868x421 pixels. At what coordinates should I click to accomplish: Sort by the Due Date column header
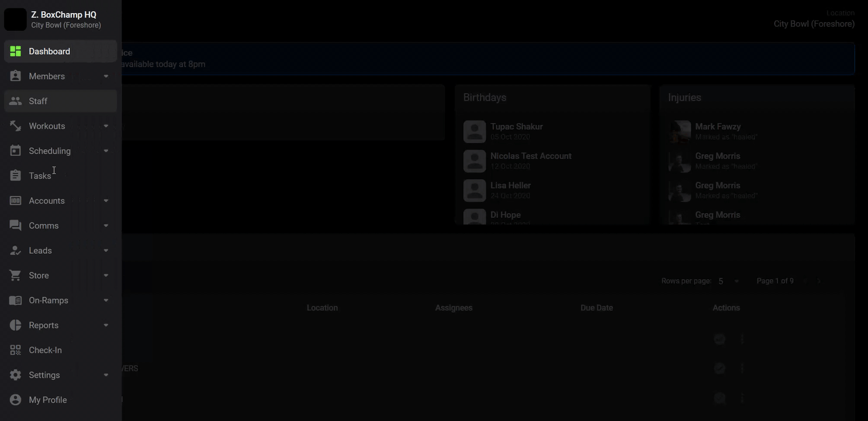[596, 308]
